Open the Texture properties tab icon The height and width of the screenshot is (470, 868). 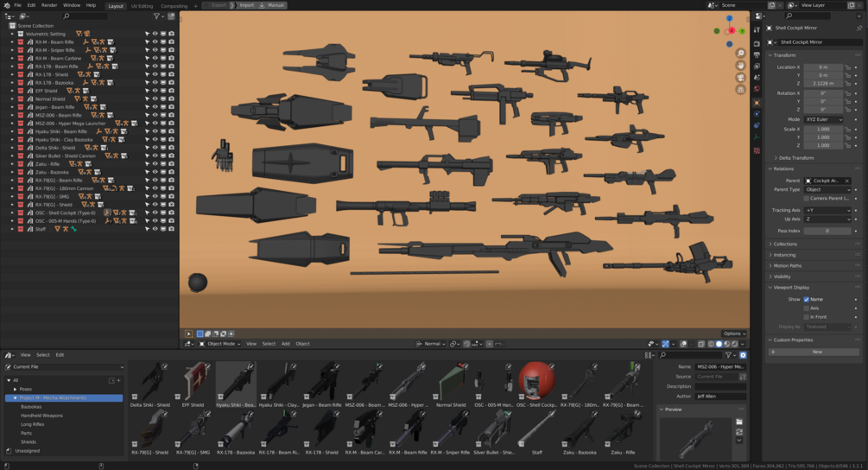[757, 150]
